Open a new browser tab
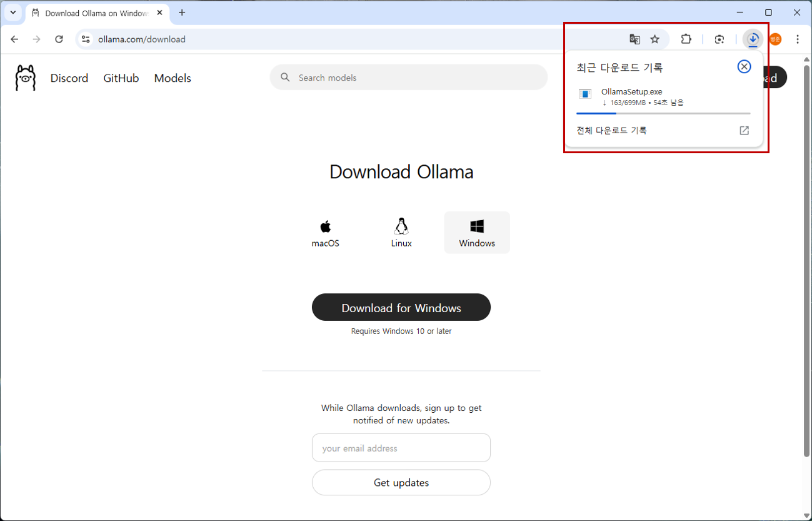This screenshot has height=521, width=812. point(182,13)
